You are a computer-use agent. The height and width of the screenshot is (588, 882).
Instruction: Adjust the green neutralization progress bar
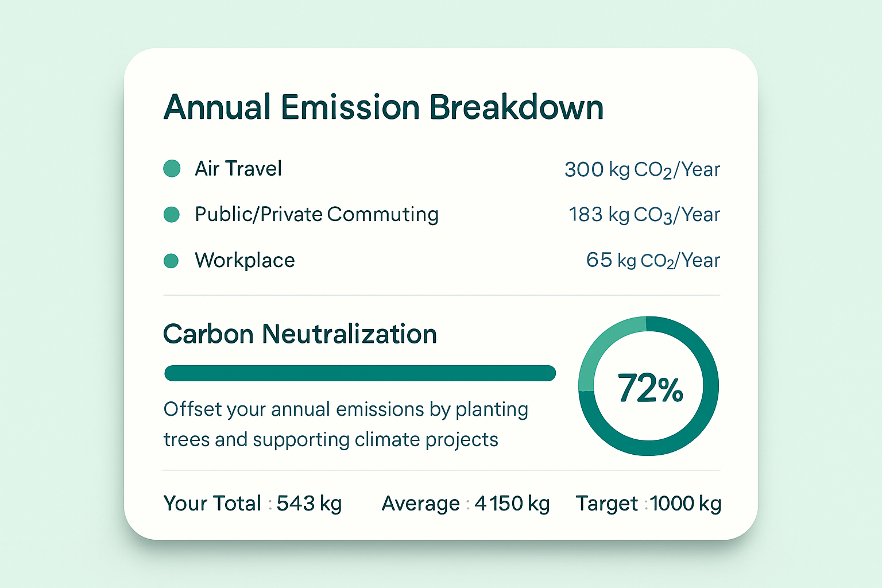click(x=359, y=373)
